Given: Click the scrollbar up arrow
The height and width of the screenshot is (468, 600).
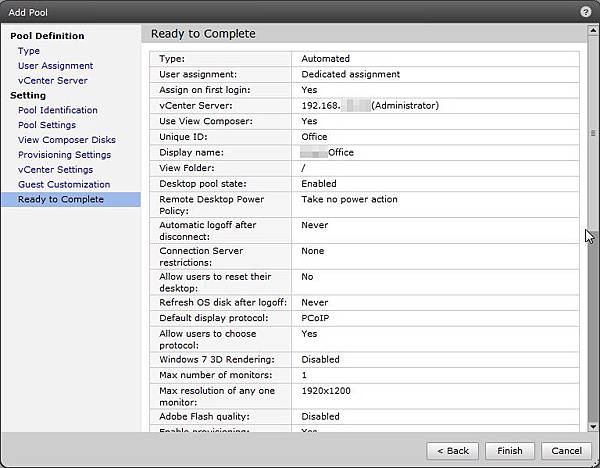Looking at the screenshot, I should [x=593, y=30].
